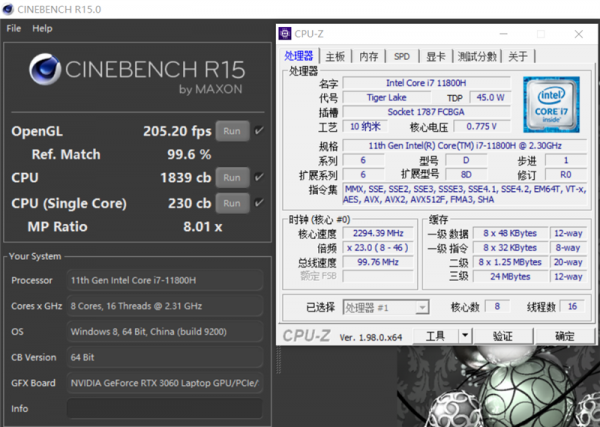Click the CPU-Z title bar icon
Screen dimensions: 600x427
coord(284,33)
